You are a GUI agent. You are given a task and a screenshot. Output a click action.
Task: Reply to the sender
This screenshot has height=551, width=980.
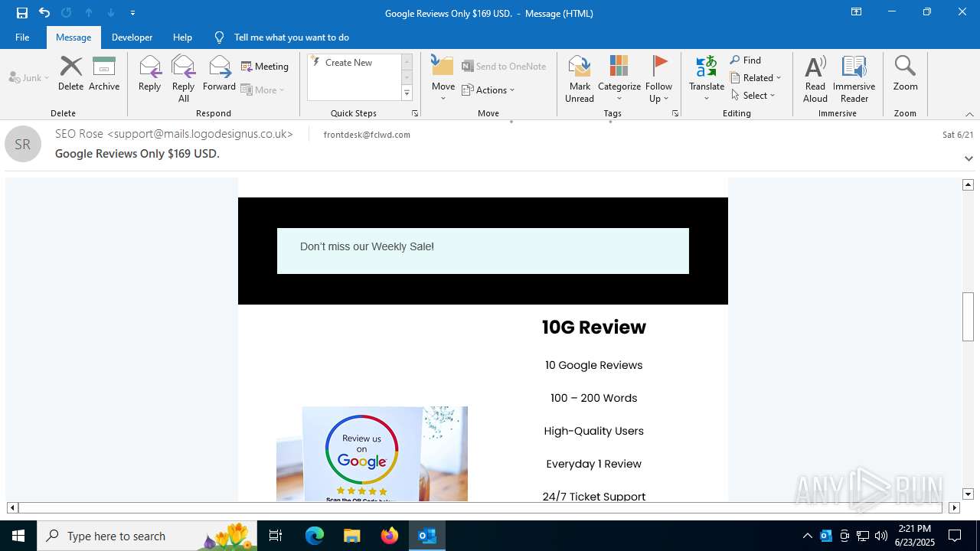tap(149, 73)
